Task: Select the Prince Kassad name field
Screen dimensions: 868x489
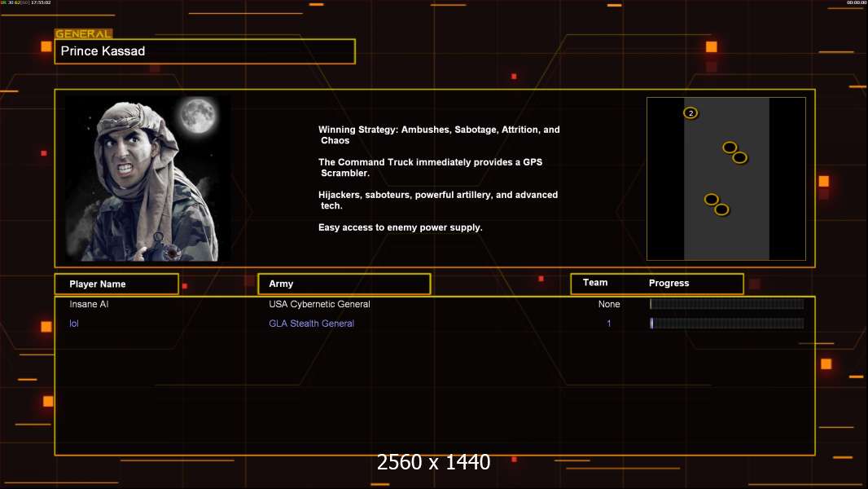Action: pos(205,51)
